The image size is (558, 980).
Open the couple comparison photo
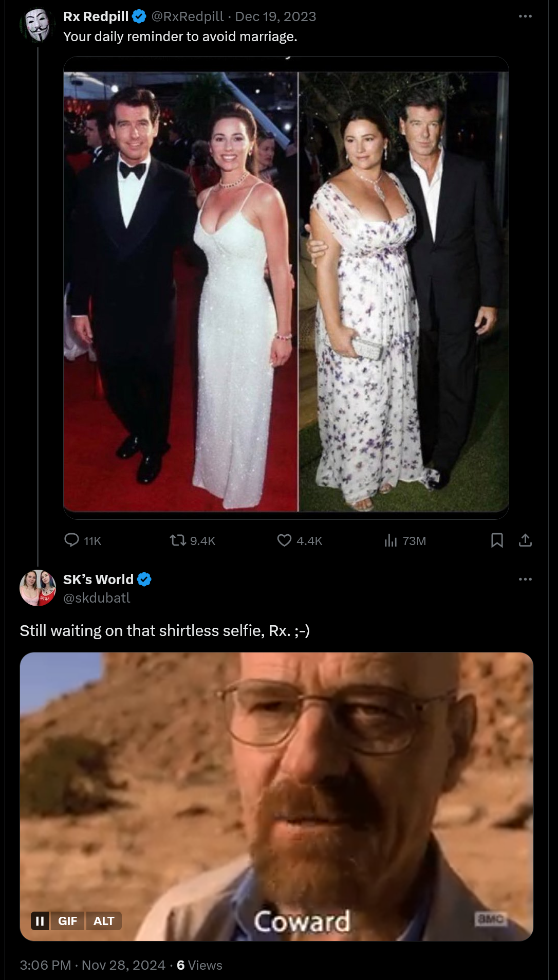click(x=286, y=291)
